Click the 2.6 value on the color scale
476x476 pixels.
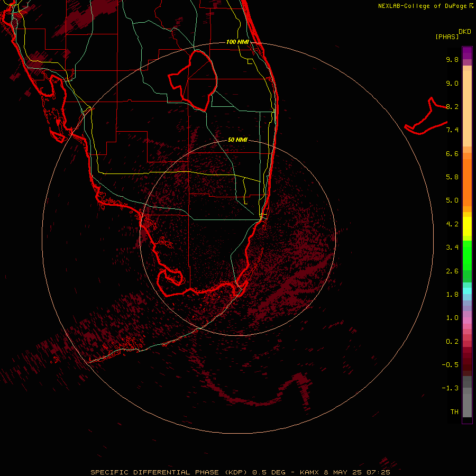(x=452, y=271)
